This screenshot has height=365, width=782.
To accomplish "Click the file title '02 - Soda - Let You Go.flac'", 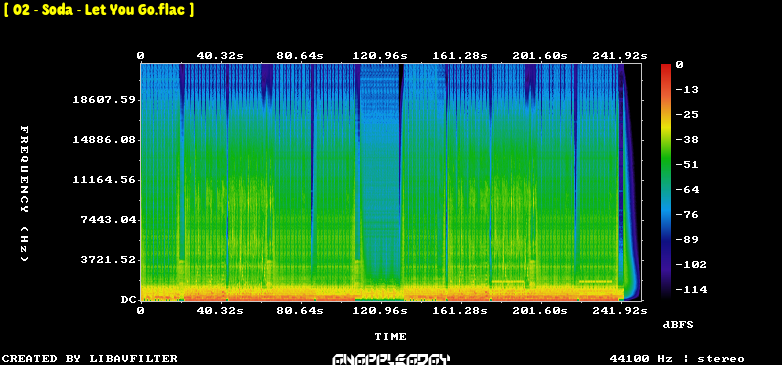I will coord(99,10).
